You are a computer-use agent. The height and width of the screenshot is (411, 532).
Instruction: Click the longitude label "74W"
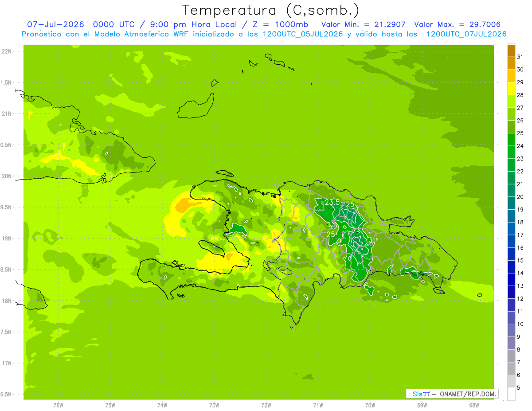coord(162,405)
